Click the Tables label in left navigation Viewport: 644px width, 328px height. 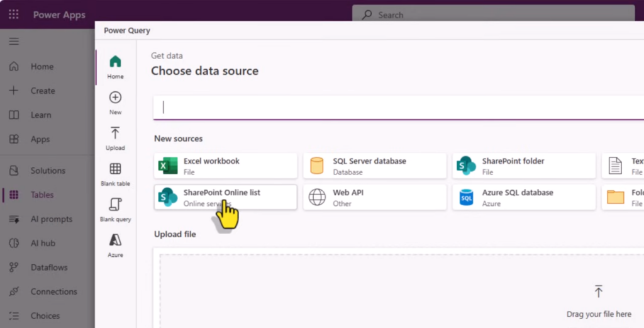42,195
